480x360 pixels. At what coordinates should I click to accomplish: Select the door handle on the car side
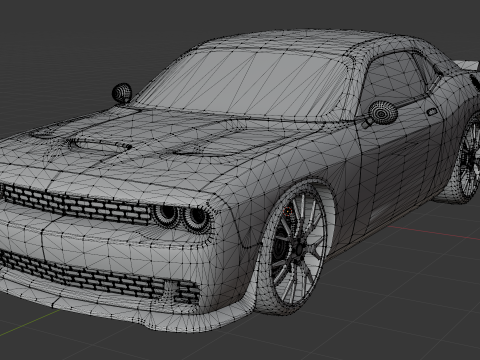(x=432, y=112)
